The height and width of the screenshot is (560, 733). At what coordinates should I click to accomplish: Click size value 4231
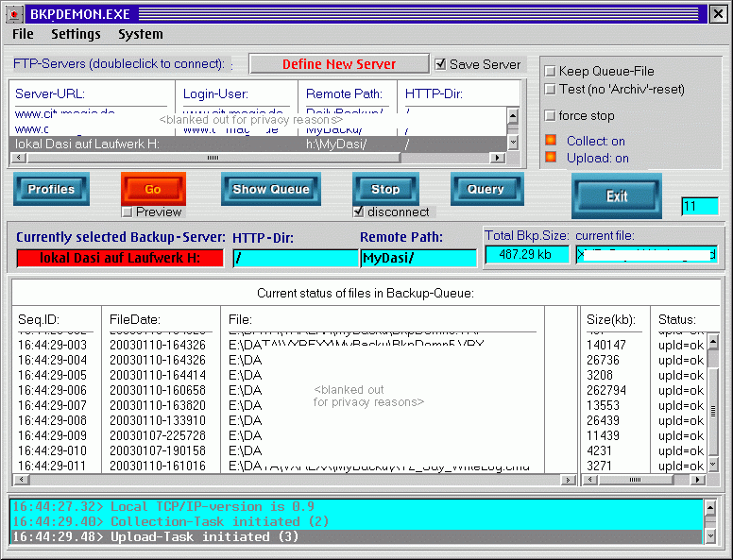(599, 450)
